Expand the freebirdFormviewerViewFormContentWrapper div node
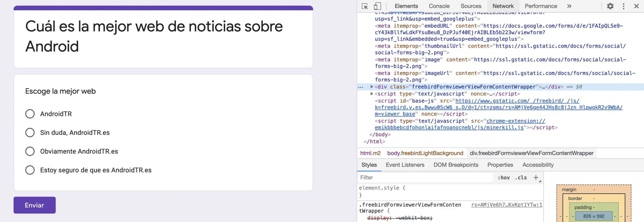644x222 pixels. pos(372,87)
